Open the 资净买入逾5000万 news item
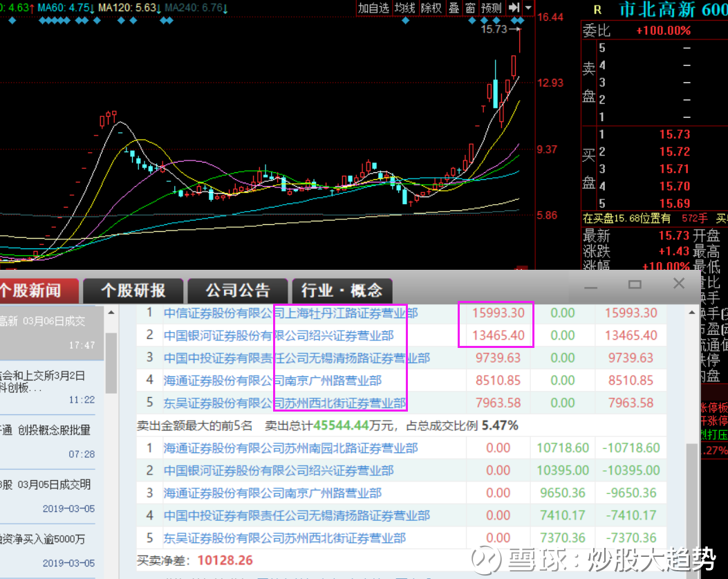The width and height of the screenshot is (728, 579). [47, 551]
